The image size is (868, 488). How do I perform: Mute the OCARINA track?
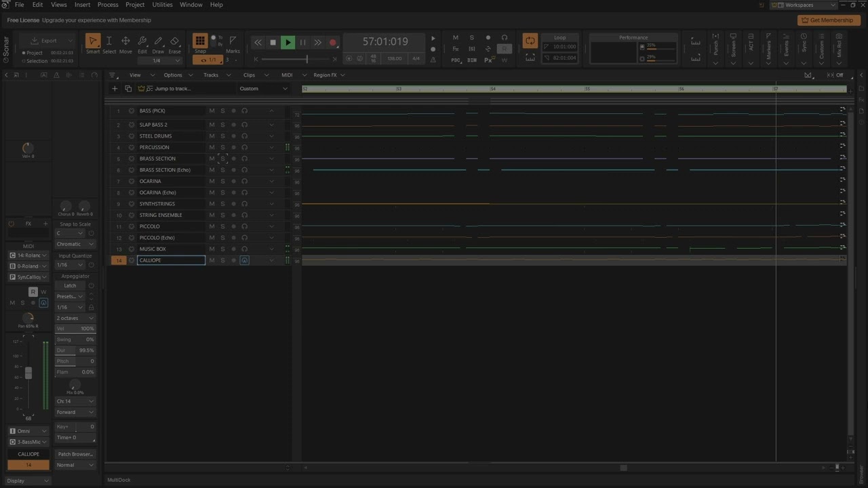[x=212, y=181]
